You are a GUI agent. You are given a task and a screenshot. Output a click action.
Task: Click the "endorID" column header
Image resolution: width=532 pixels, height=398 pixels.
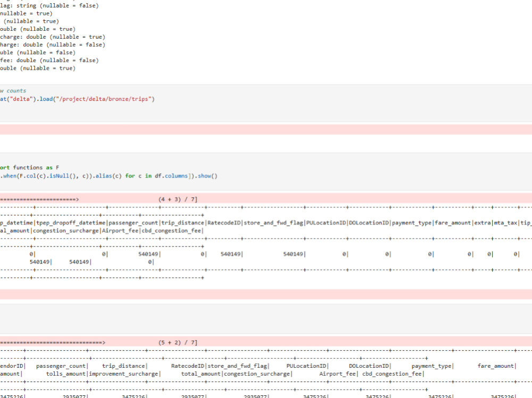(x=12, y=366)
